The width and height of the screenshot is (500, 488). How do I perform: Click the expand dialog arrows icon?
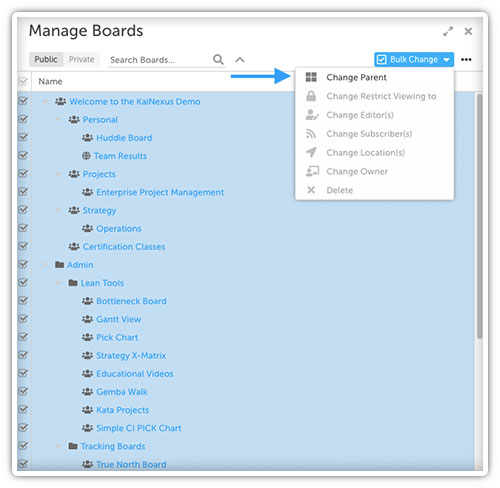(x=448, y=31)
